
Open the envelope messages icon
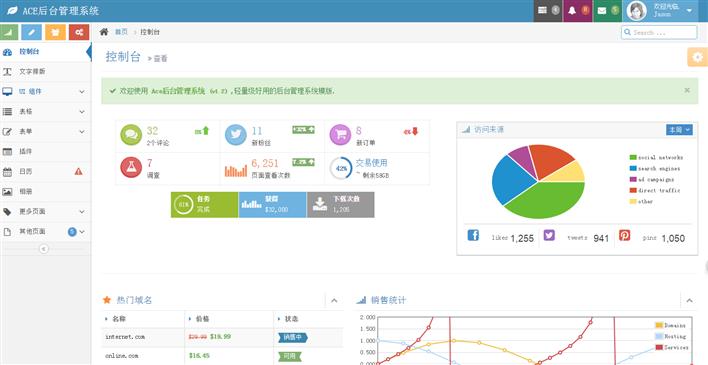pos(607,11)
